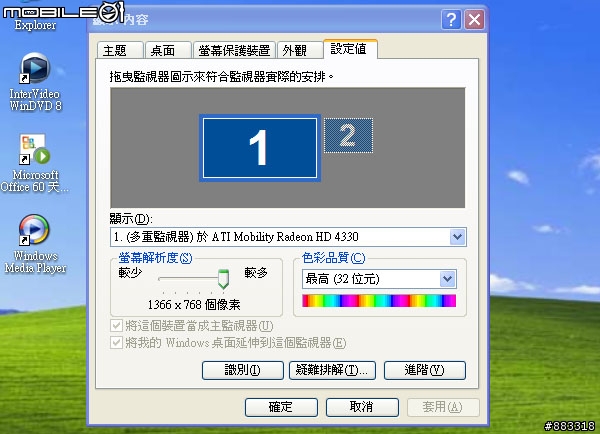This screenshot has width=600, height=434.
Task: Click the 取消 button
Action: pyautogui.click(x=362, y=407)
